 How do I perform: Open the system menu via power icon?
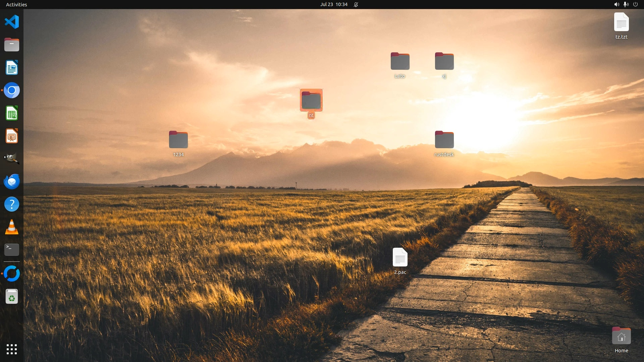click(635, 4)
